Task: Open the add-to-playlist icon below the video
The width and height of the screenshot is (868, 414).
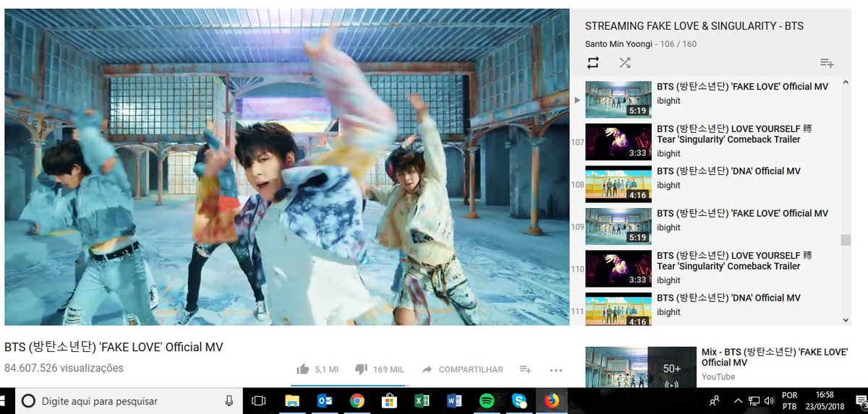Action: [x=525, y=369]
